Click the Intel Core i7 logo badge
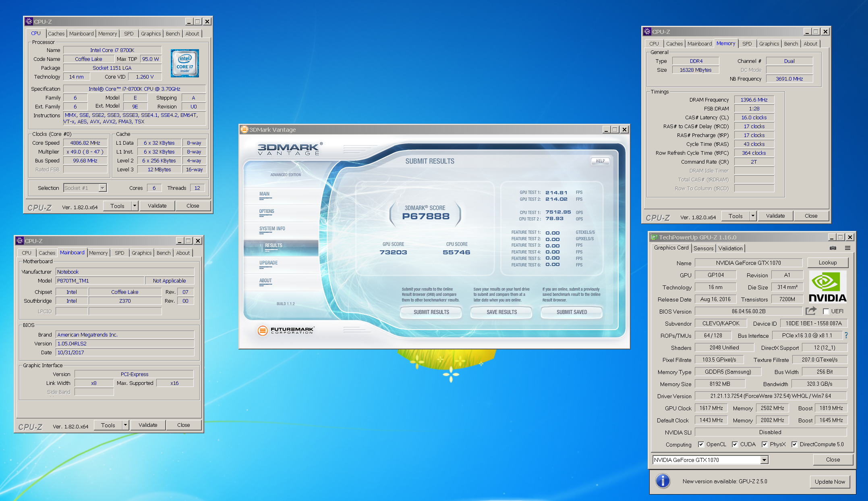 pos(185,63)
